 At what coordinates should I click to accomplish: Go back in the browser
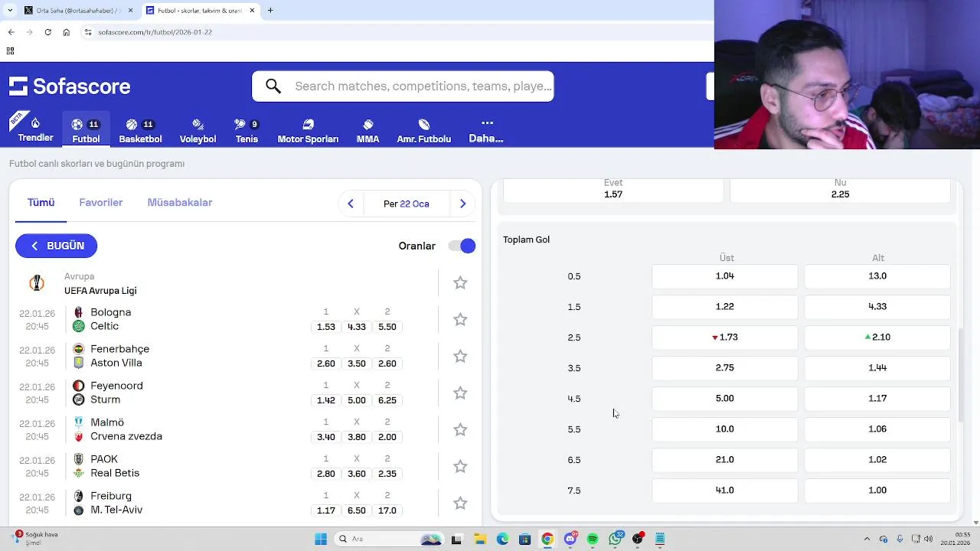click(11, 32)
